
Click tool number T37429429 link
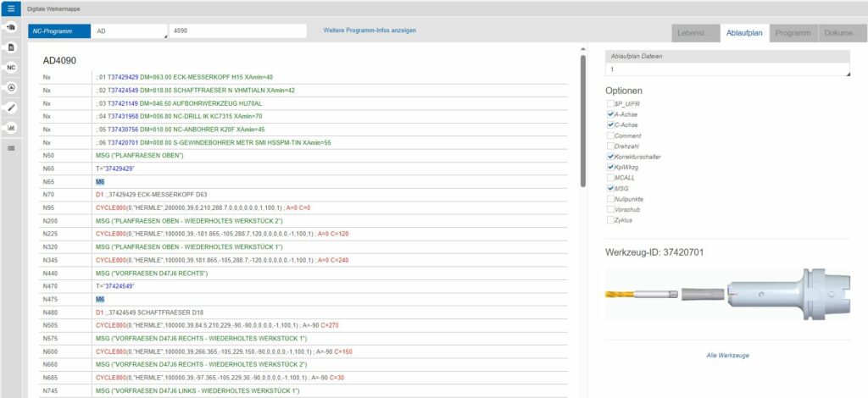tap(123, 77)
